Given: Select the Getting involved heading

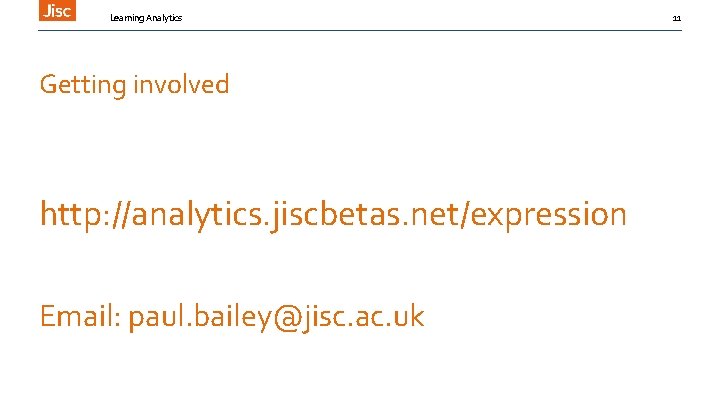Looking at the screenshot, I should click(134, 85).
